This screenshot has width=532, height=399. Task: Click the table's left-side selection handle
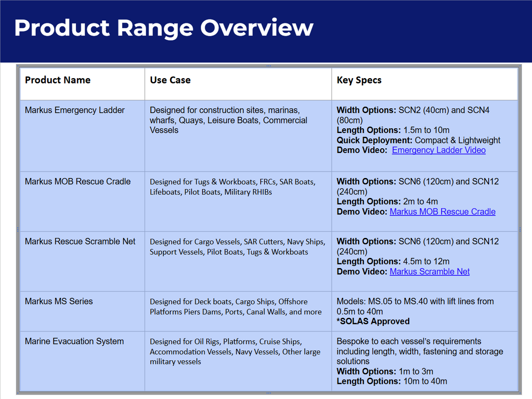(x=18, y=229)
